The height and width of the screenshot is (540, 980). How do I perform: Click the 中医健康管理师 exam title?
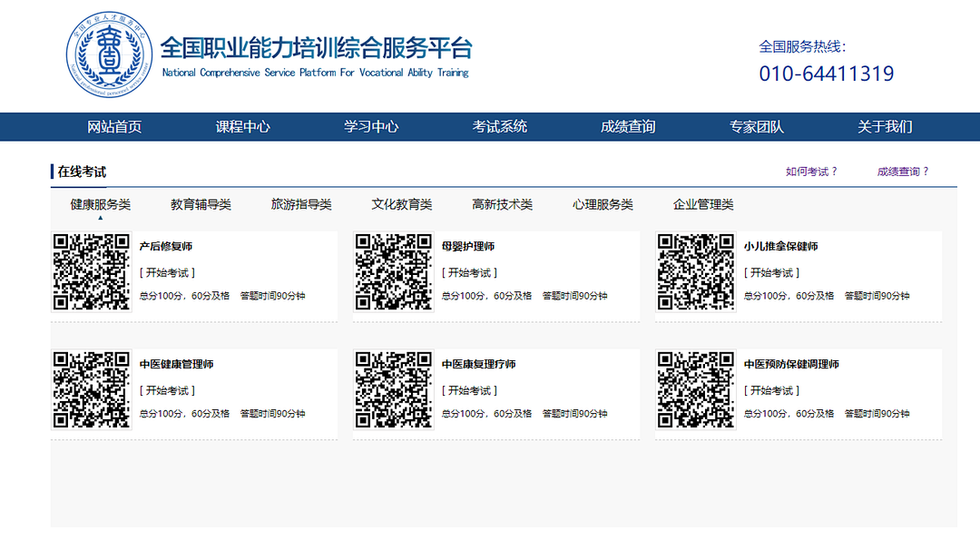[x=176, y=364]
